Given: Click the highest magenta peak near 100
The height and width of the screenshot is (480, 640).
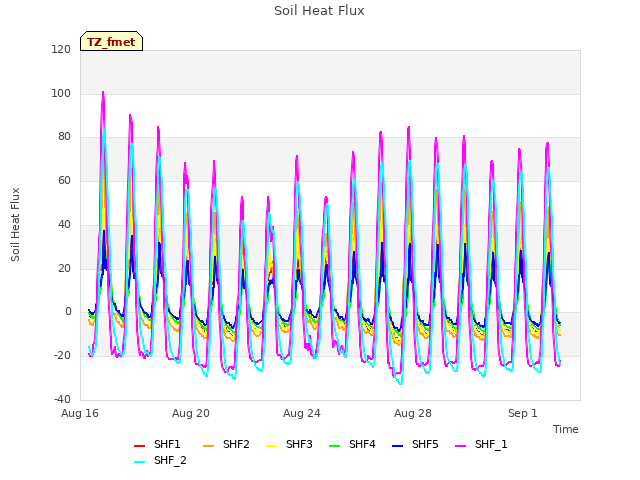Looking at the screenshot, I should point(103,92).
